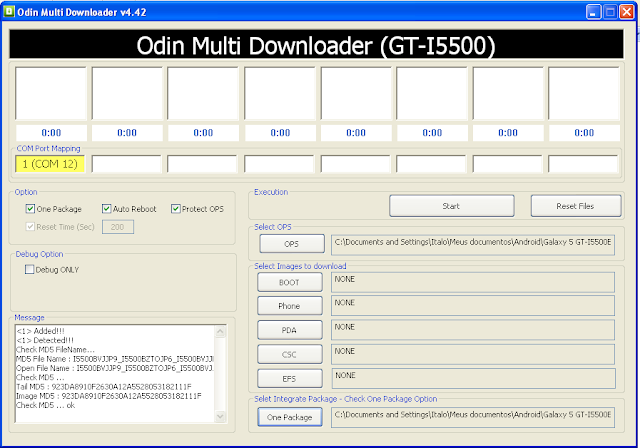Click the '<1> Added!!!' log line
The width and height of the screenshot is (640, 448).
pyautogui.click(x=40, y=331)
